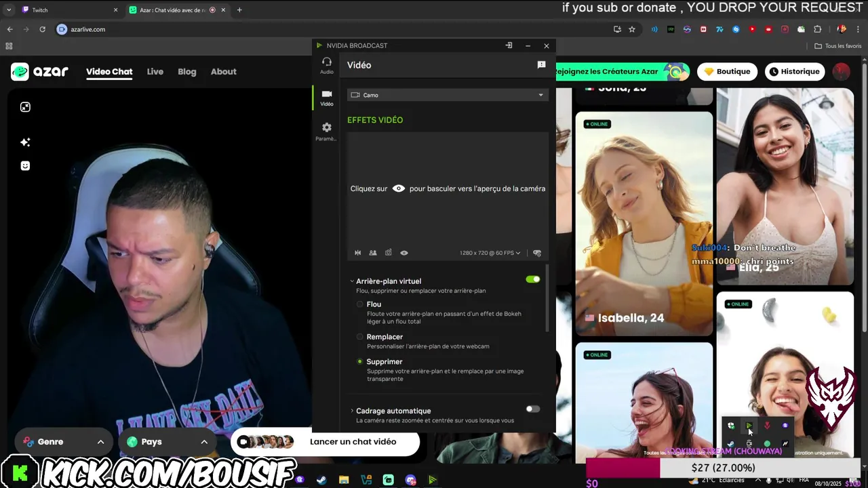868x488 pixels.
Task: Click the smiley face filter icon on Azar
Action: (25, 166)
